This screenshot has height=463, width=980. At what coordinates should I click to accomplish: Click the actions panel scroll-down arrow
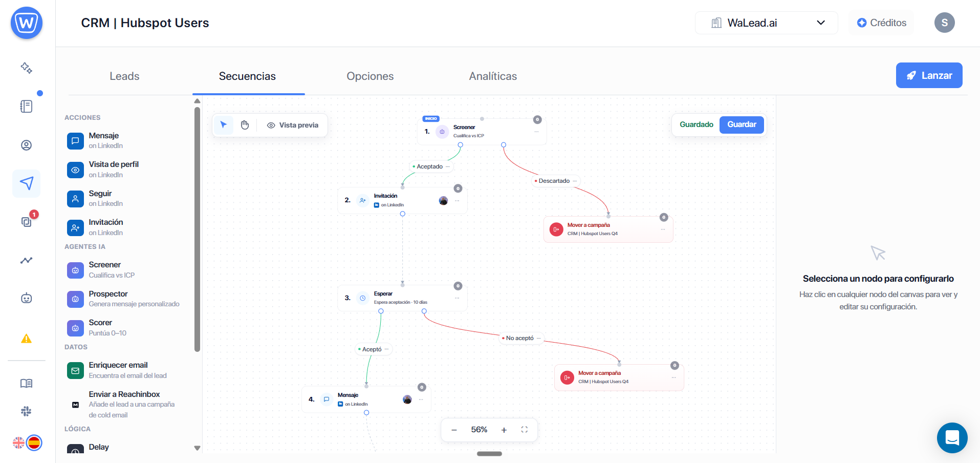pyautogui.click(x=197, y=448)
